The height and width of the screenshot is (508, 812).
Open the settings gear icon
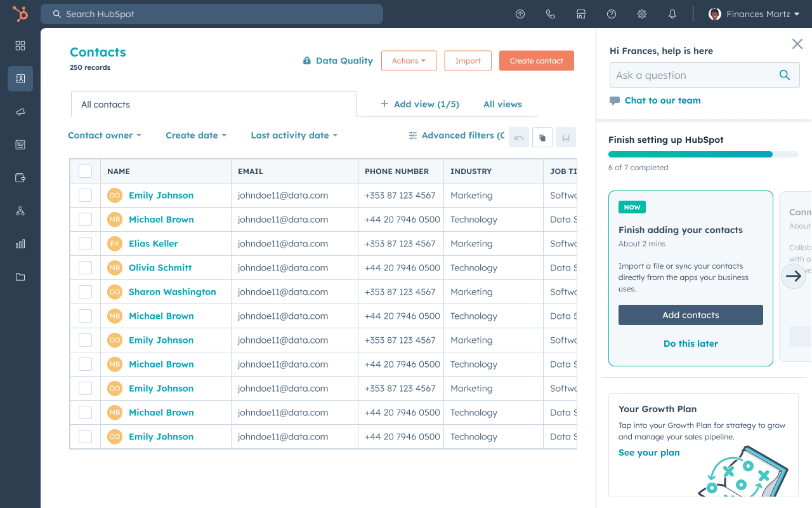[642, 14]
